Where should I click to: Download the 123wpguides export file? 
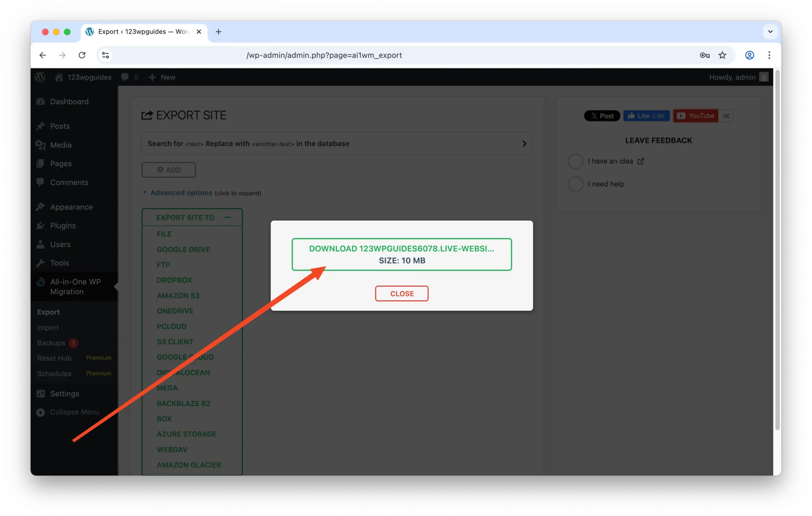click(x=402, y=255)
